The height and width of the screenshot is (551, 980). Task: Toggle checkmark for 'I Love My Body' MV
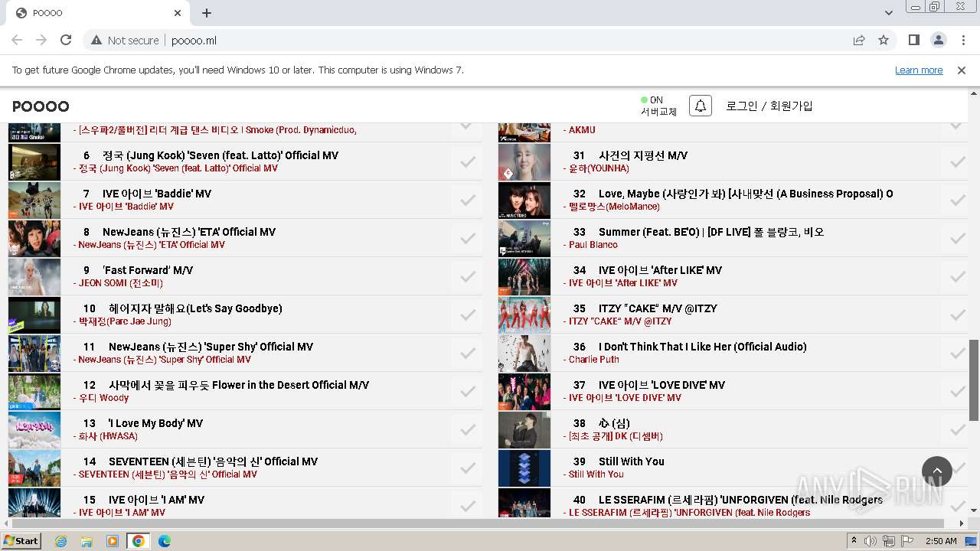coord(467,429)
